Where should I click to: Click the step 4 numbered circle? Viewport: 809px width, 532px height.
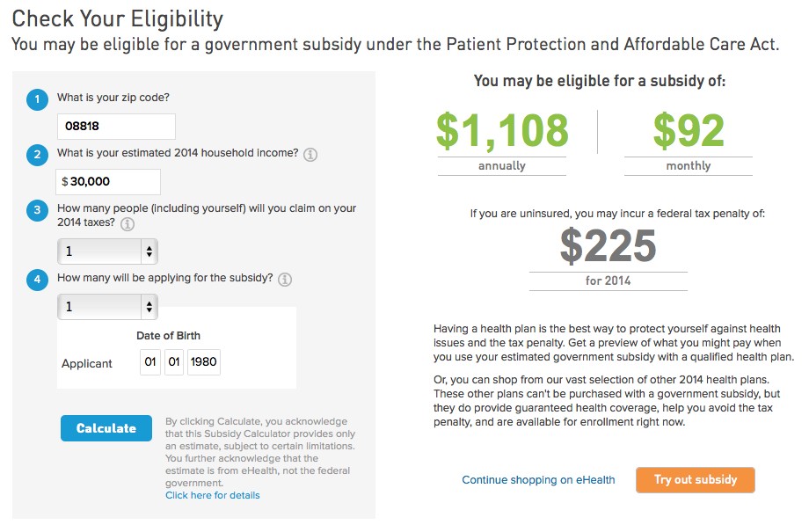tap(37, 280)
